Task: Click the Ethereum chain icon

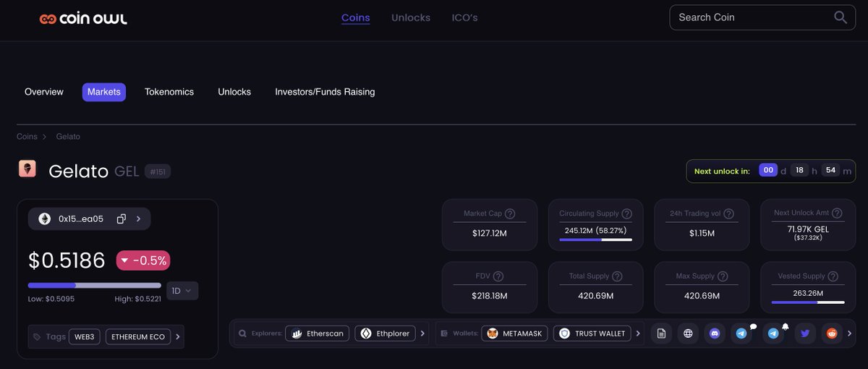Action: [45, 219]
